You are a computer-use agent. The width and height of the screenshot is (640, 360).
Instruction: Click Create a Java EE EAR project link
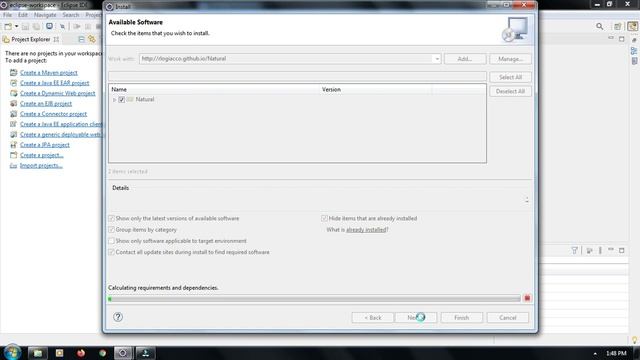point(54,83)
